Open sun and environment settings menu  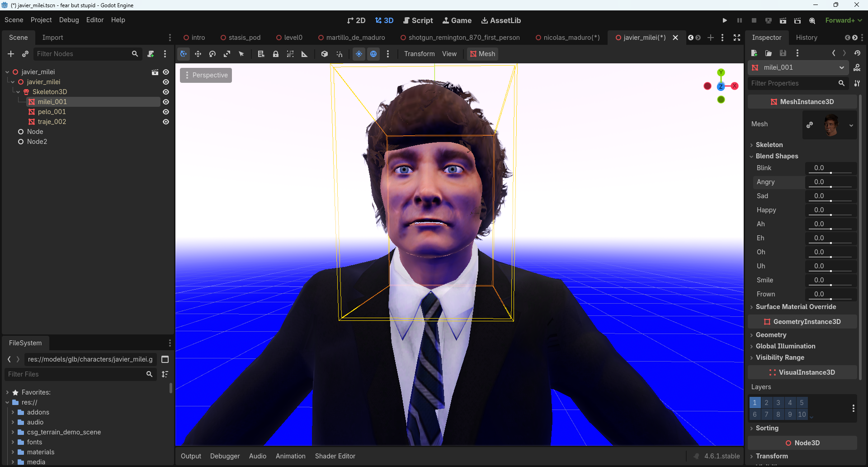(x=388, y=54)
